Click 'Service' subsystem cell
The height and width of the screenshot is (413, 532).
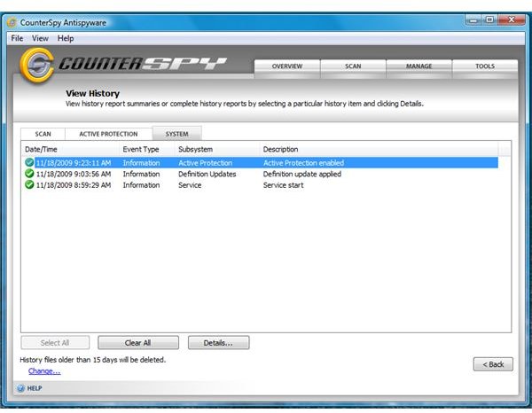click(x=190, y=185)
